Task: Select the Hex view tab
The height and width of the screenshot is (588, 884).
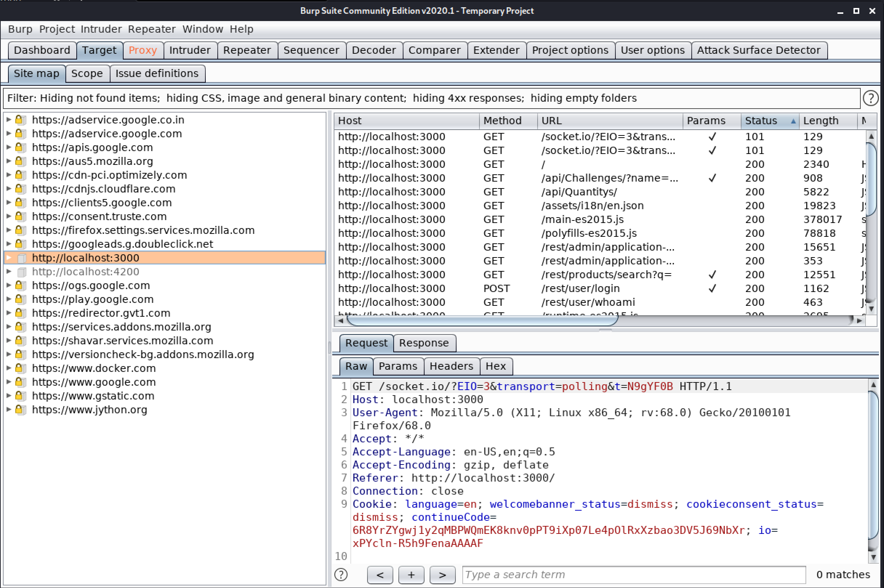Action: tap(495, 366)
